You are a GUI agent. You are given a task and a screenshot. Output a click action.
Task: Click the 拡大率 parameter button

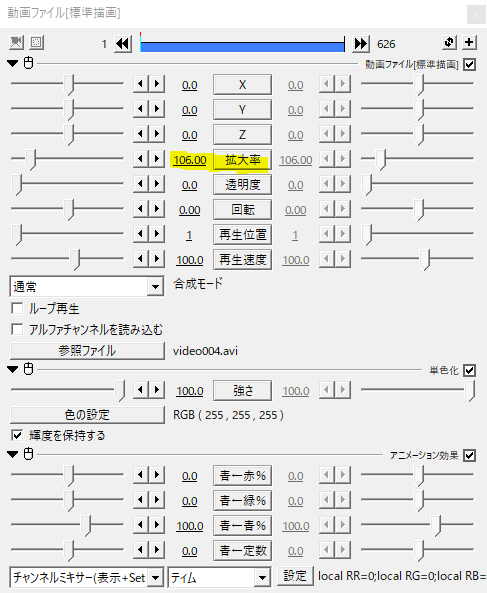point(242,160)
